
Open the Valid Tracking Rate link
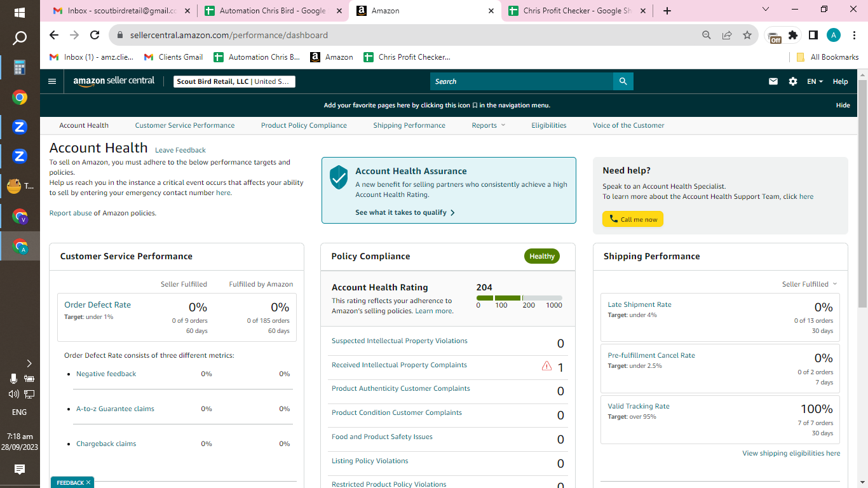(639, 406)
